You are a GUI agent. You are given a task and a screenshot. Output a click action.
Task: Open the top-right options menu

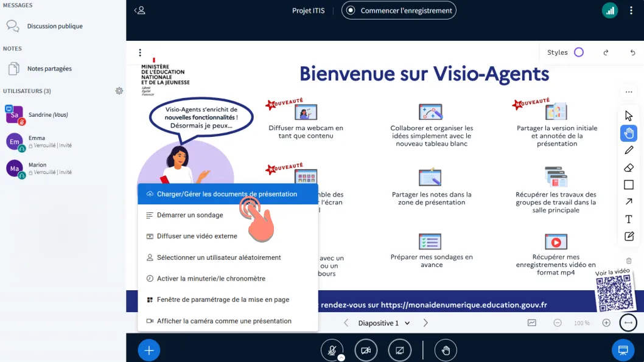click(x=631, y=11)
